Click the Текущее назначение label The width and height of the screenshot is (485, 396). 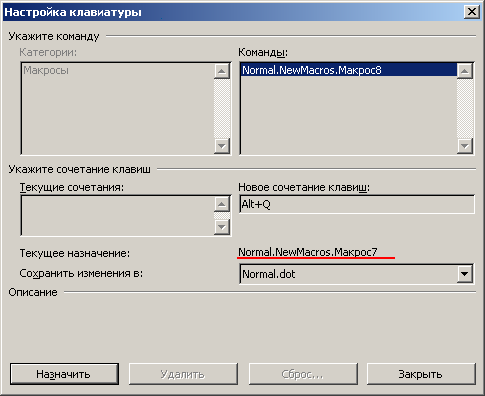point(75,253)
